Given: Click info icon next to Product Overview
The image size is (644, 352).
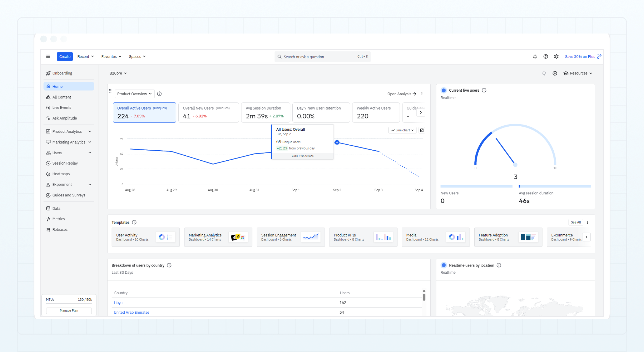Looking at the screenshot, I should 159,94.
